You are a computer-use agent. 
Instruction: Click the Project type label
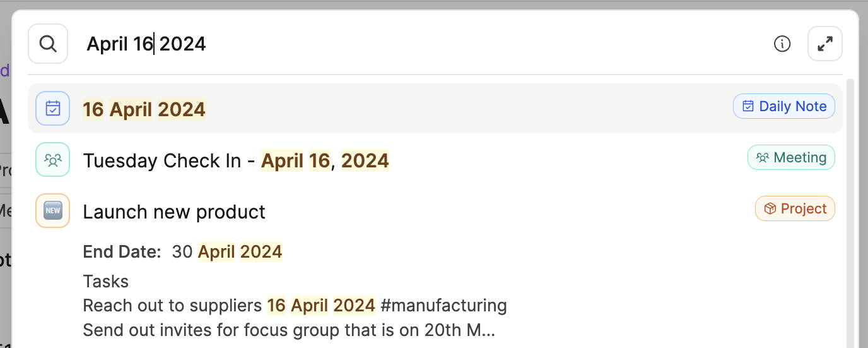803,208
